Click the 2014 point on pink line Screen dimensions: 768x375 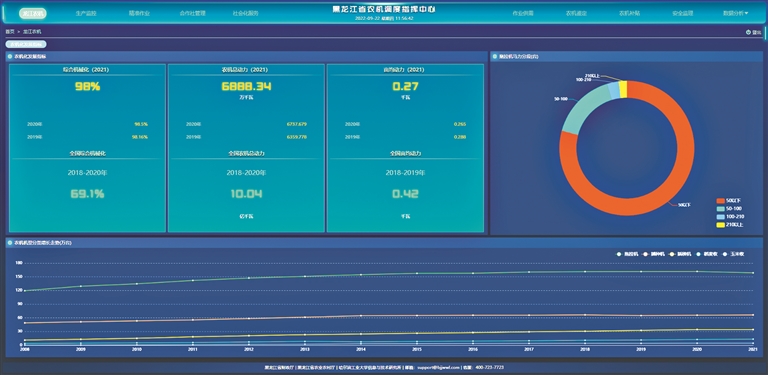(x=361, y=316)
